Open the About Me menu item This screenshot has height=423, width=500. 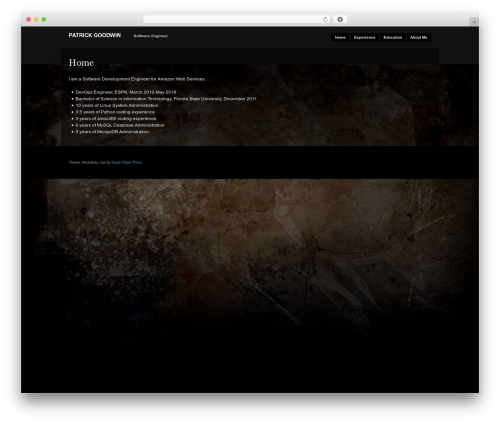[x=418, y=37]
